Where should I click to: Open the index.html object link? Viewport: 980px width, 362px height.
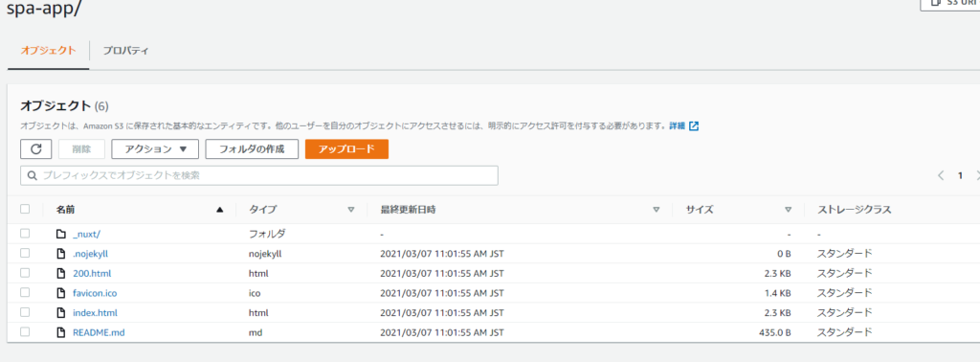point(95,312)
